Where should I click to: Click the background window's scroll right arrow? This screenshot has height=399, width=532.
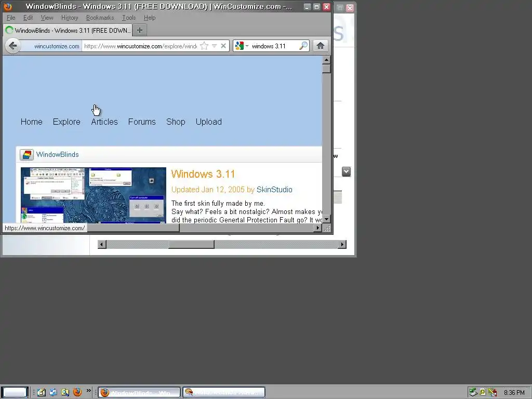click(x=342, y=244)
